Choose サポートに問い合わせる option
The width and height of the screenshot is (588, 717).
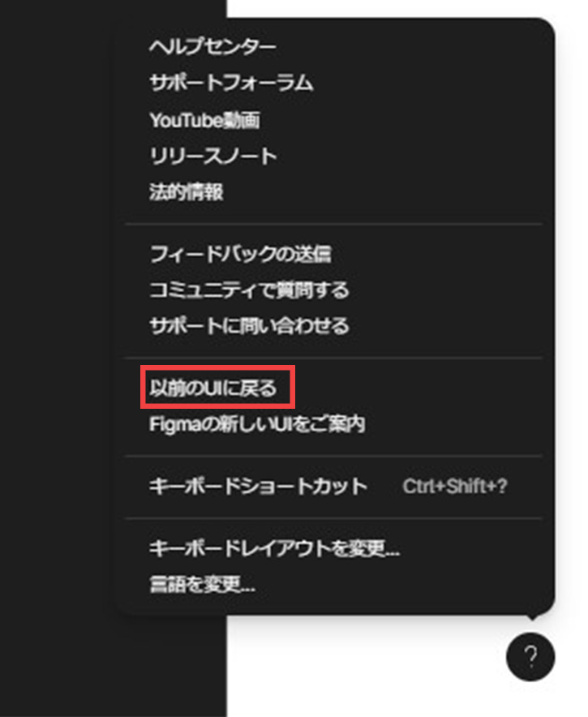click(249, 325)
